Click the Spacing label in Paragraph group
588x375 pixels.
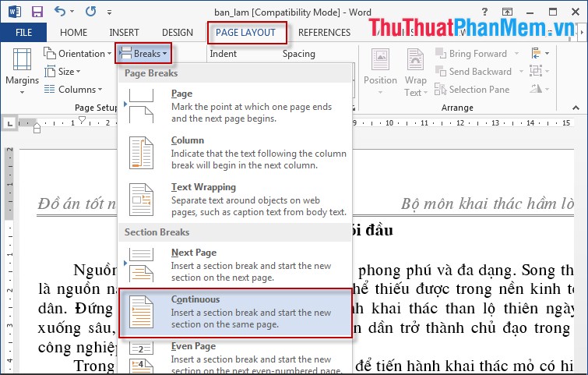tap(299, 54)
